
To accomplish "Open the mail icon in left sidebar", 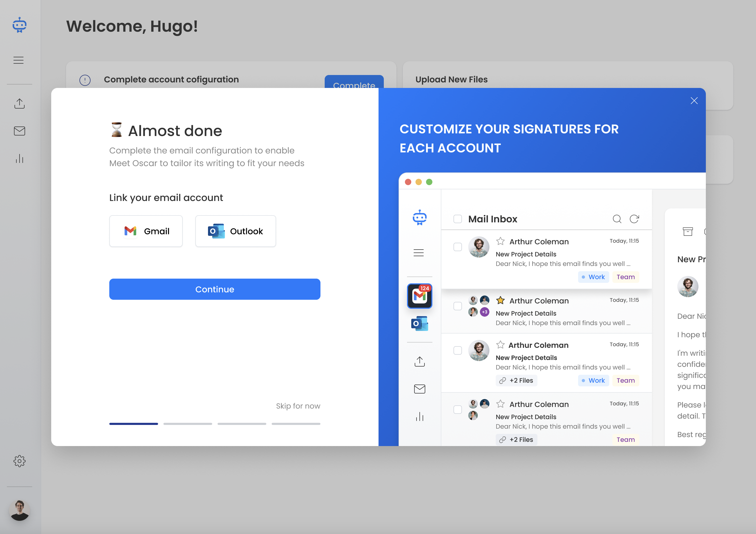I will 20,131.
